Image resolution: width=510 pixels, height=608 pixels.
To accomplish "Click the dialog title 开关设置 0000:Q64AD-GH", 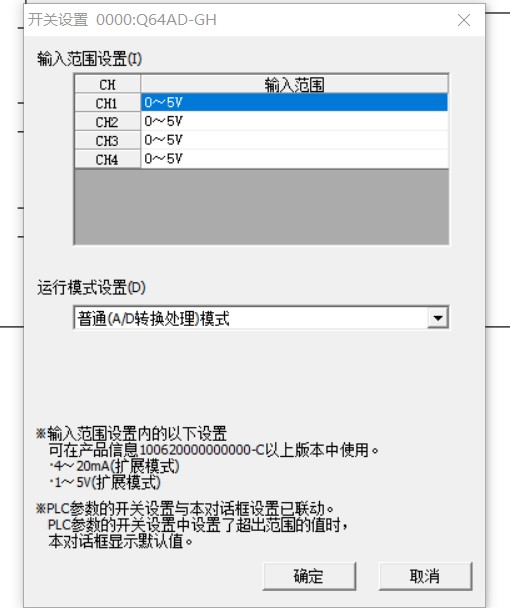I will 122,20.
